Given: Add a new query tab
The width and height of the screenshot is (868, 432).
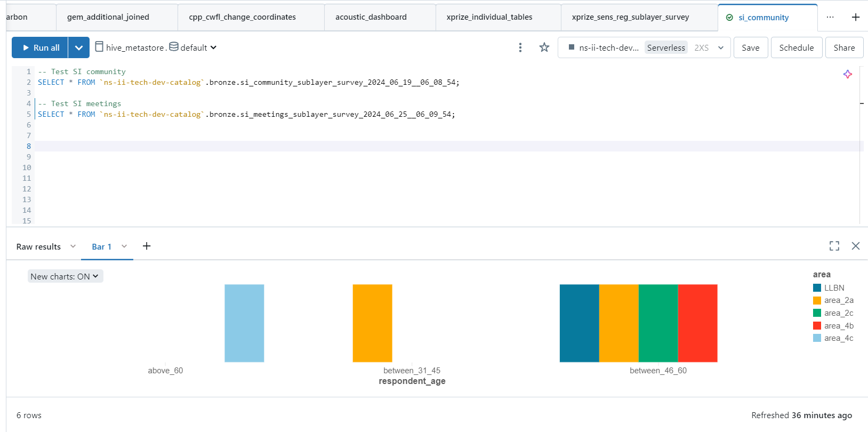Looking at the screenshot, I should click(x=856, y=17).
